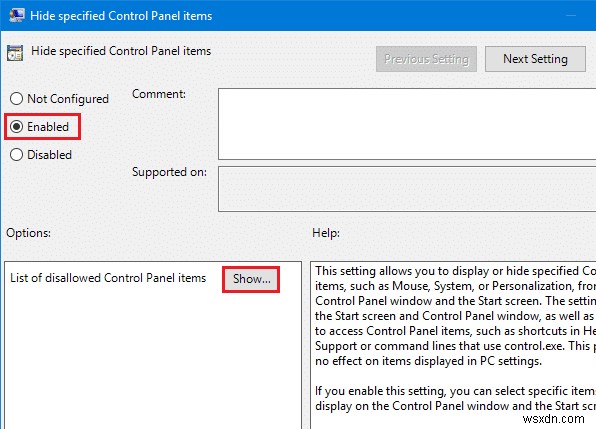Image resolution: width=596 pixels, height=429 pixels.
Task: Click the Supported on field
Action: (407, 188)
